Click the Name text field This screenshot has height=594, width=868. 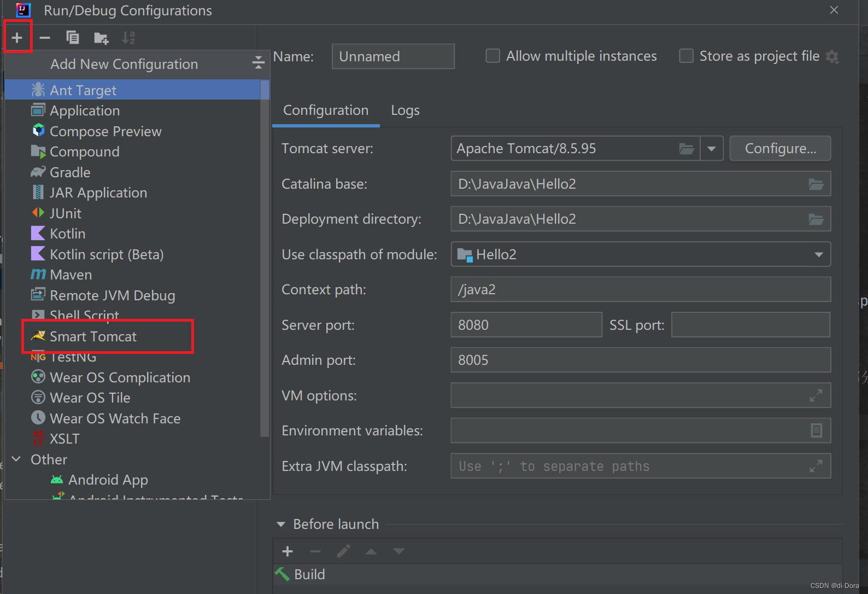(393, 56)
